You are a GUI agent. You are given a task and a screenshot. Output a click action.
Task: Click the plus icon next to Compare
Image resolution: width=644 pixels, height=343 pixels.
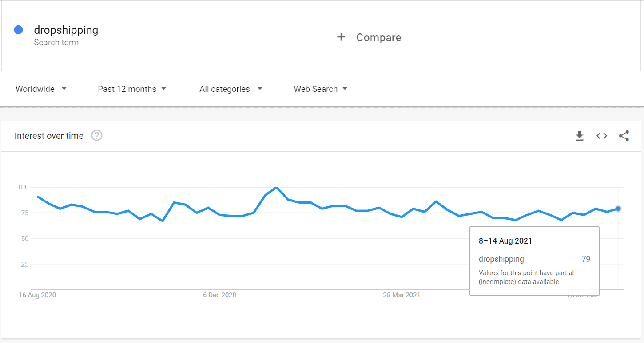point(341,37)
